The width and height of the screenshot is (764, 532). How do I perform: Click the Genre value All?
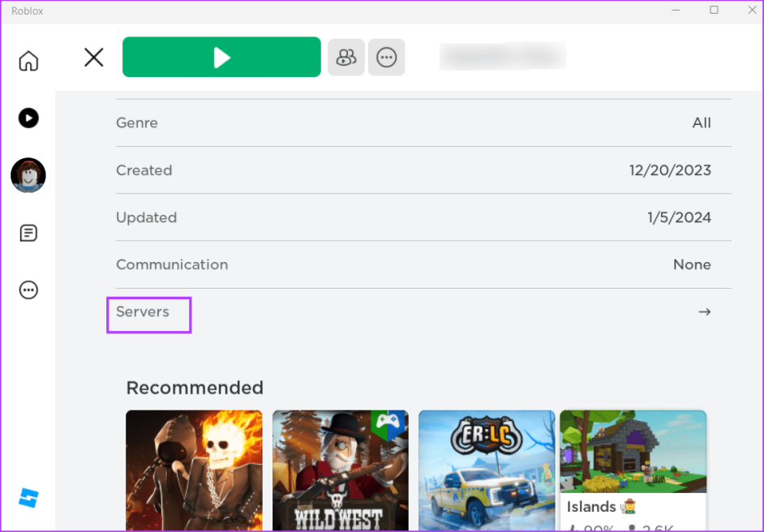point(702,122)
